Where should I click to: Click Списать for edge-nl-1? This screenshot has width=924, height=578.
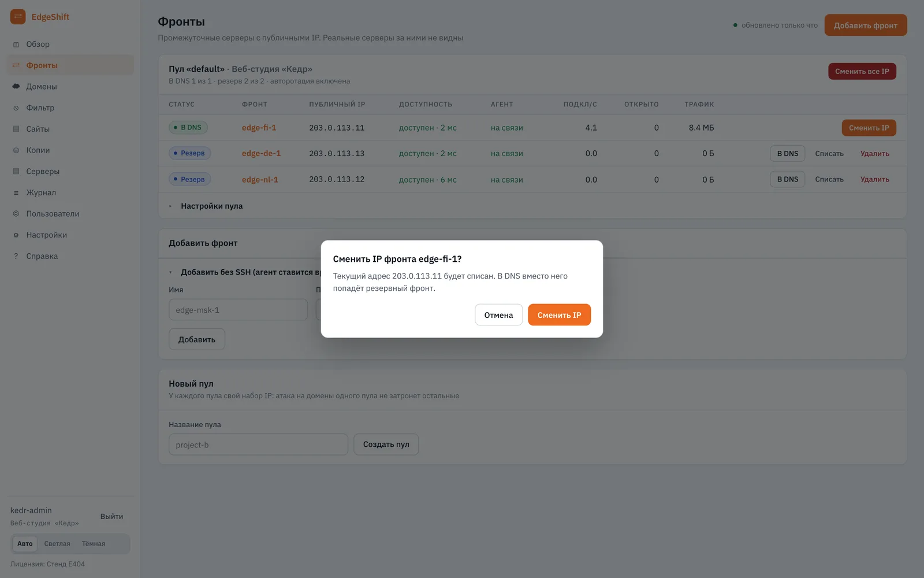click(x=829, y=179)
